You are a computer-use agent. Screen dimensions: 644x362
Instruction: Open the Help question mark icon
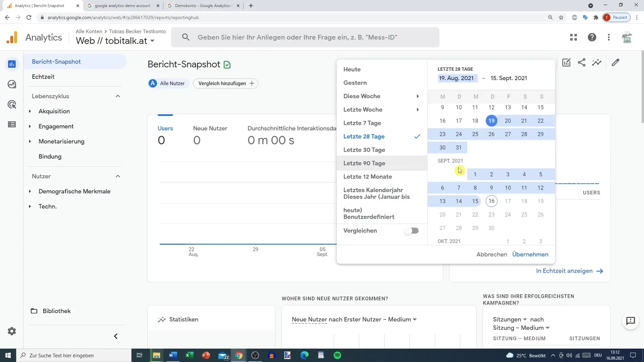pos(592,37)
